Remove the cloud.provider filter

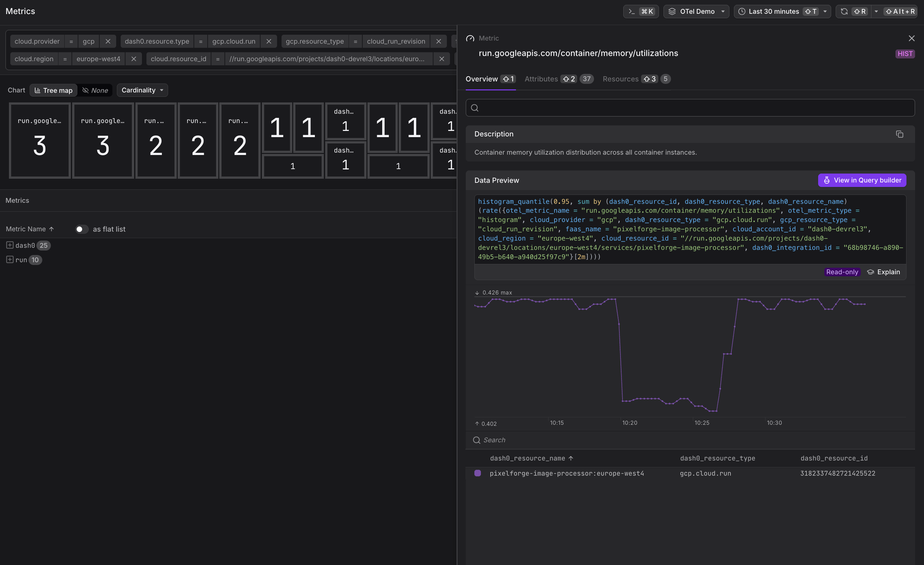(108, 41)
